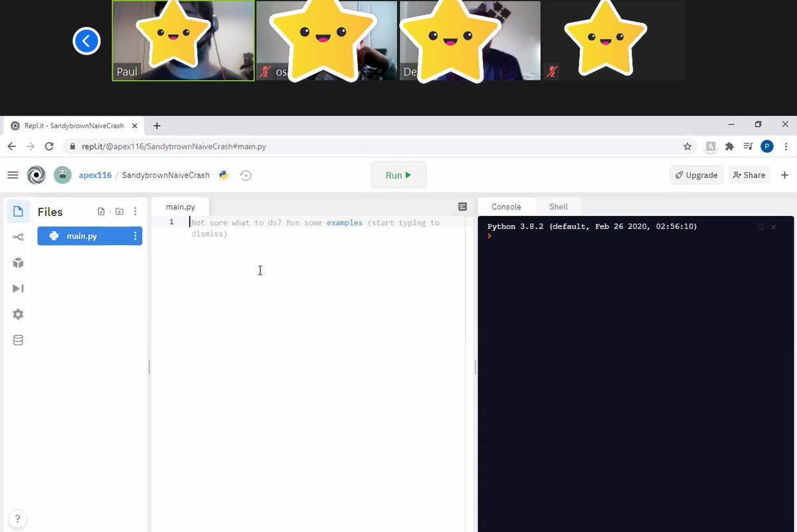Open the version control sidebar icon
The width and height of the screenshot is (797, 532).
[18, 236]
